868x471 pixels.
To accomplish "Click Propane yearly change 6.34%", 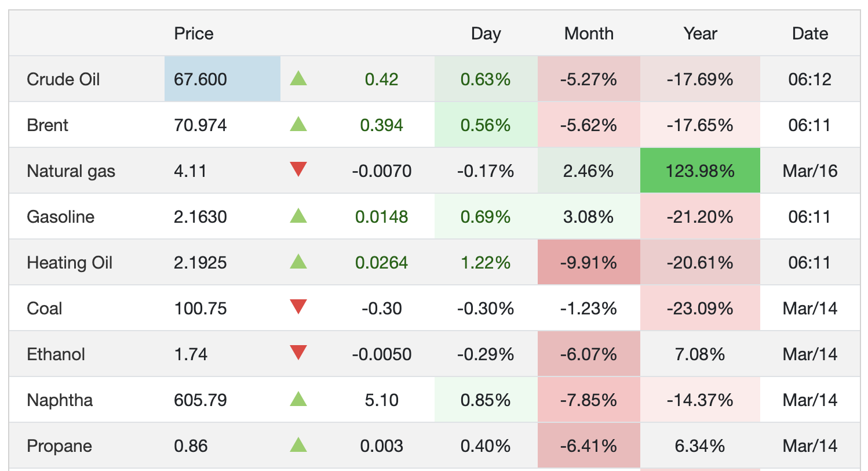I will pos(700,446).
